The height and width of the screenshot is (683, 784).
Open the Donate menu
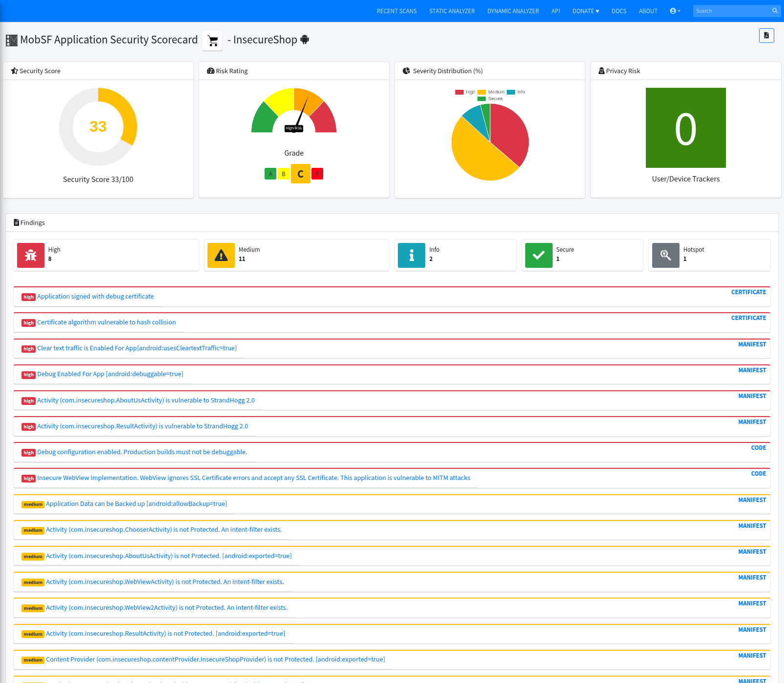(x=586, y=11)
